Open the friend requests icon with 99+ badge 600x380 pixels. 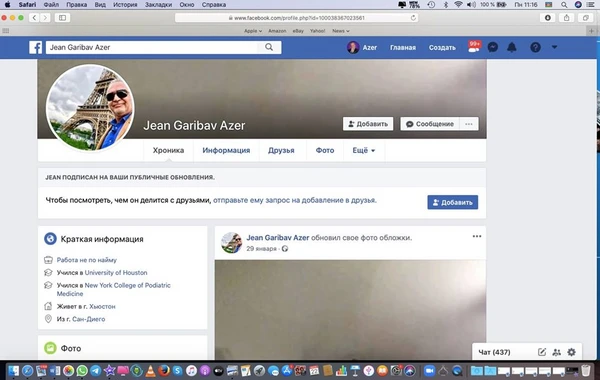[474, 47]
